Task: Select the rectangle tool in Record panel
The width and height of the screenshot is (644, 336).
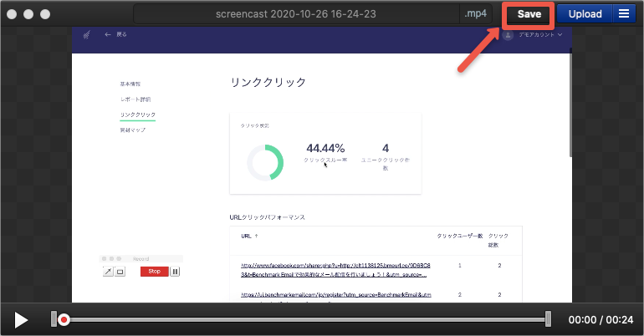Action: (x=120, y=272)
